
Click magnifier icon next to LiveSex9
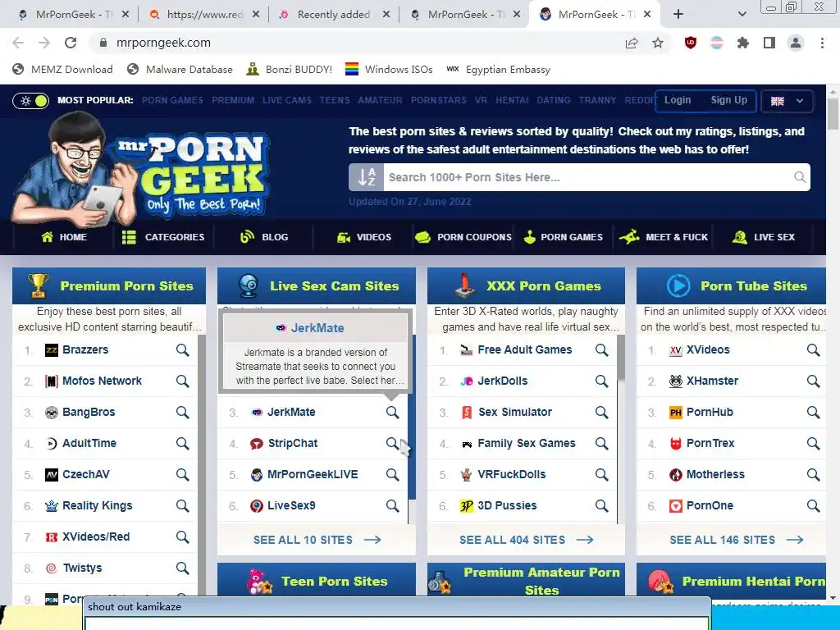(x=393, y=505)
